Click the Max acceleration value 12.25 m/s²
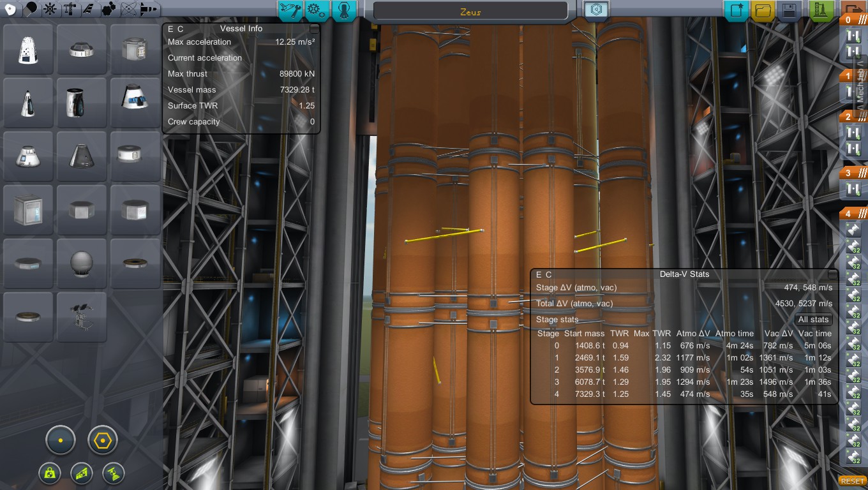The width and height of the screenshot is (868, 490). pyautogui.click(x=295, y=42)
